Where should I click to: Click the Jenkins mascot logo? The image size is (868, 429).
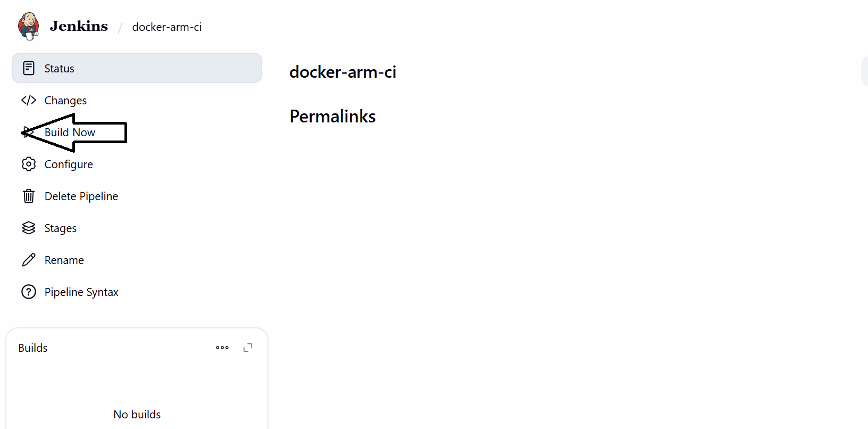(x=29, y=25)
